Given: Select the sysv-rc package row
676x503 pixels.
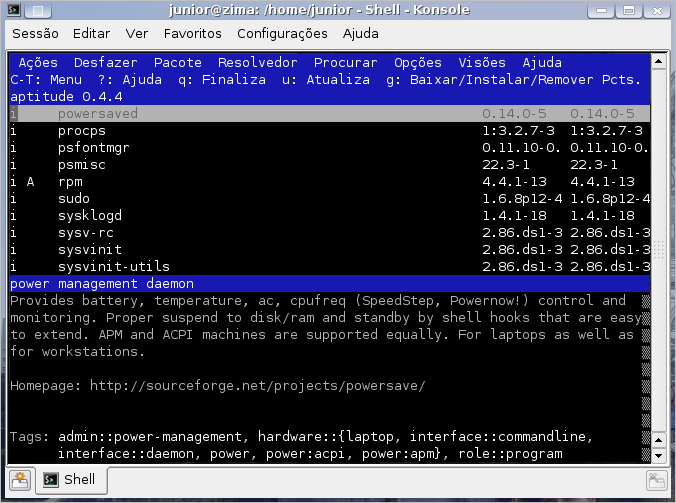Looking at the screenshot, I should [330, 233].
